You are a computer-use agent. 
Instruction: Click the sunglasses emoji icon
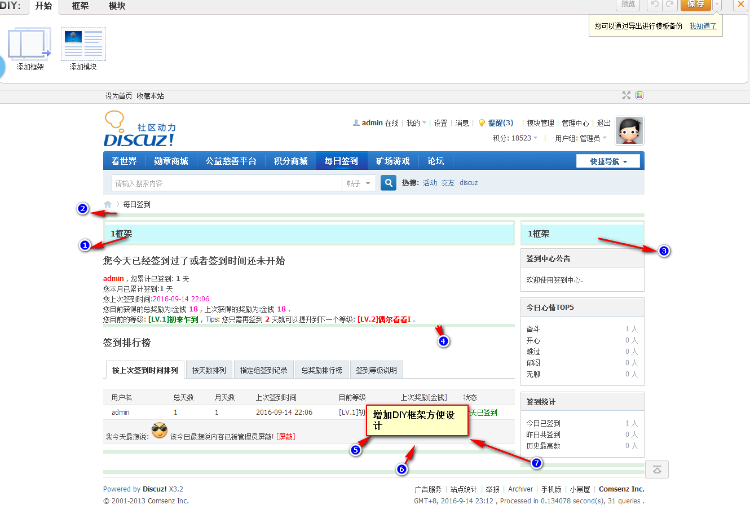[159, 430]
